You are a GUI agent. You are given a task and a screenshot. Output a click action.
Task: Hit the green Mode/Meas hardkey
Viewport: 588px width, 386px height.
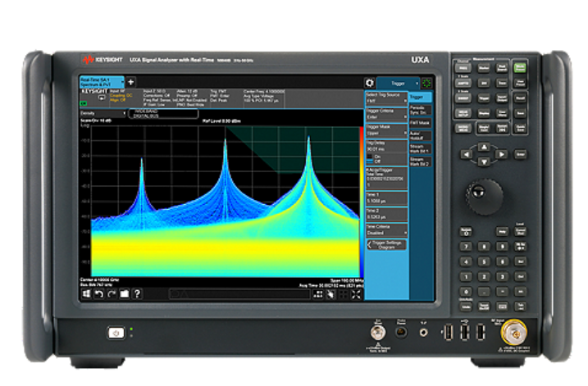point(520,68)
